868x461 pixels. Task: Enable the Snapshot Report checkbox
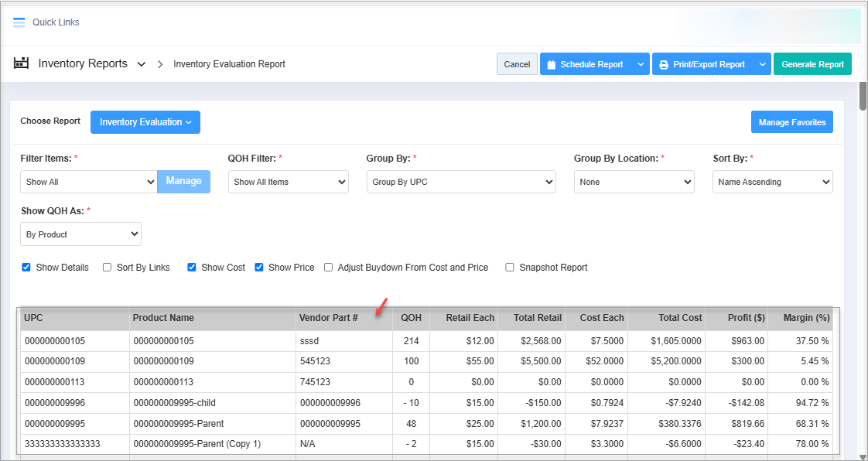click(510, 268)
